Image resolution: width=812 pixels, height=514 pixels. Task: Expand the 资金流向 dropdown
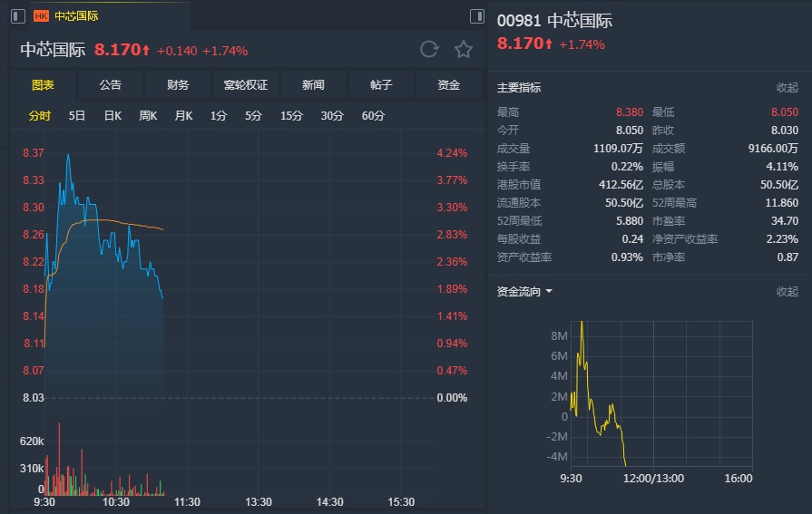click(525, 292)
